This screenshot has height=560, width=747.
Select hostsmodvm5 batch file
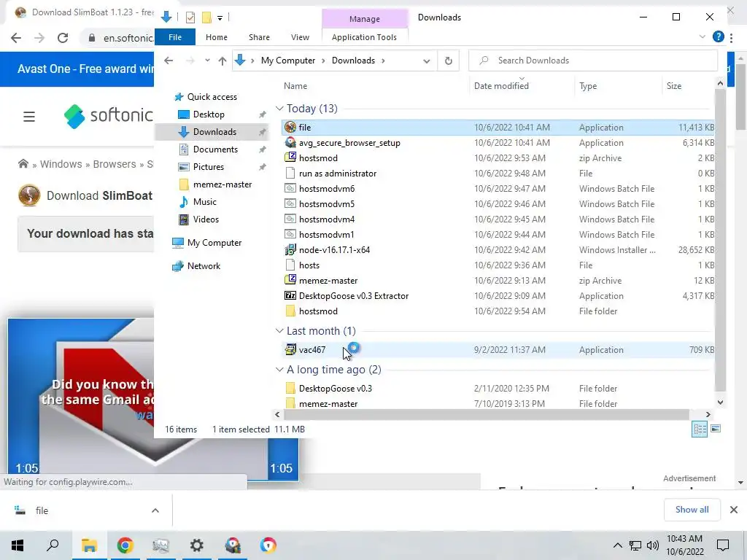tap(326, 204)
